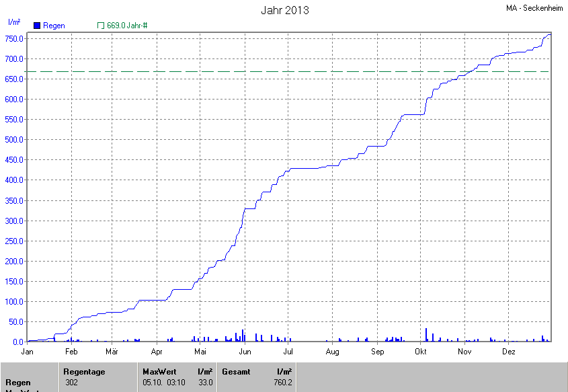Image resolution: width=568 pixels, height=392 pixels.
Task: Click the MA - Seckenheim station label
Action: (x=534, y=7)
